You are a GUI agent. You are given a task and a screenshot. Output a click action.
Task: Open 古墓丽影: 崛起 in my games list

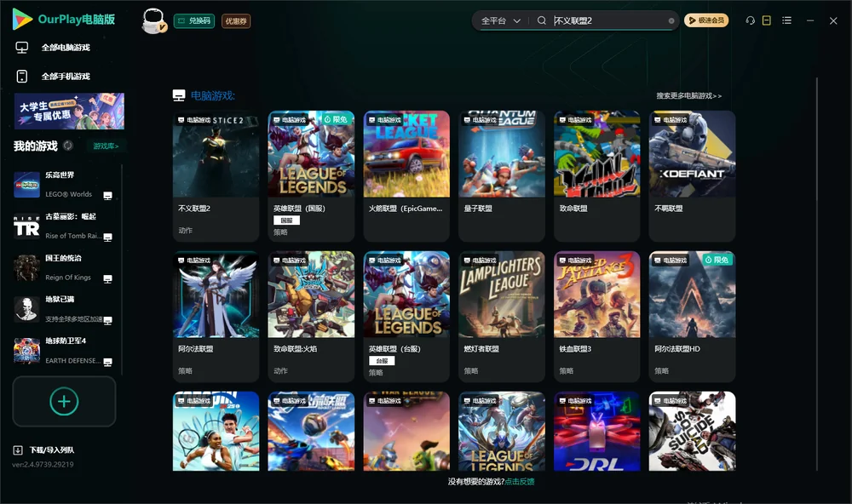click(64, 226)
